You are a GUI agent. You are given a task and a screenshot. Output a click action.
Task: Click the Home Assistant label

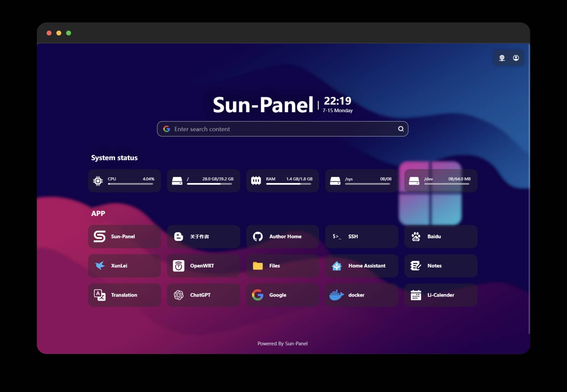click(367, 266)
